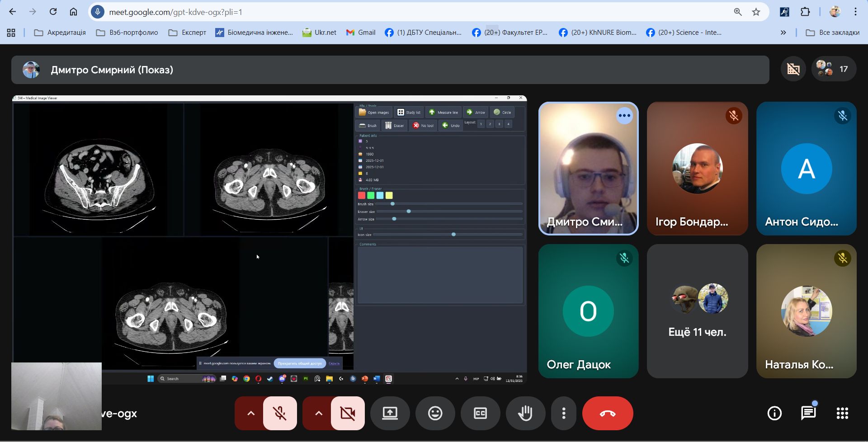Start screen sharing with the Present button
868x442 pixels.
[390, 413]
